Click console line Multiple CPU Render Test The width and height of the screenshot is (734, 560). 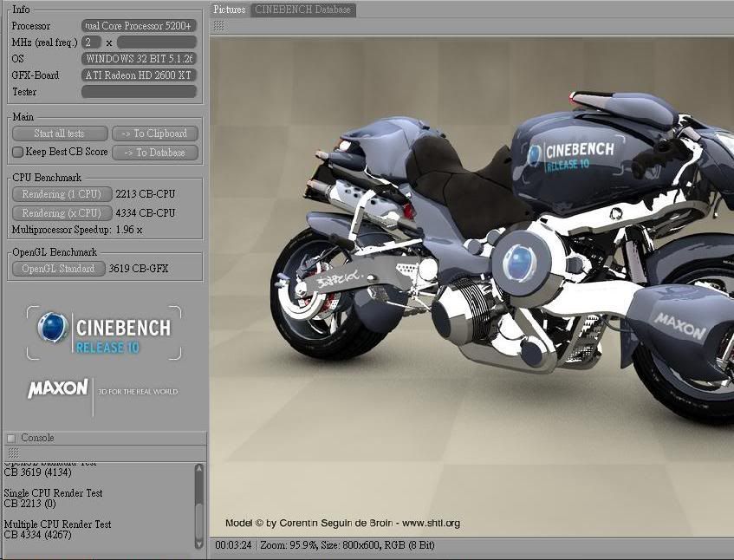point(57,524)
